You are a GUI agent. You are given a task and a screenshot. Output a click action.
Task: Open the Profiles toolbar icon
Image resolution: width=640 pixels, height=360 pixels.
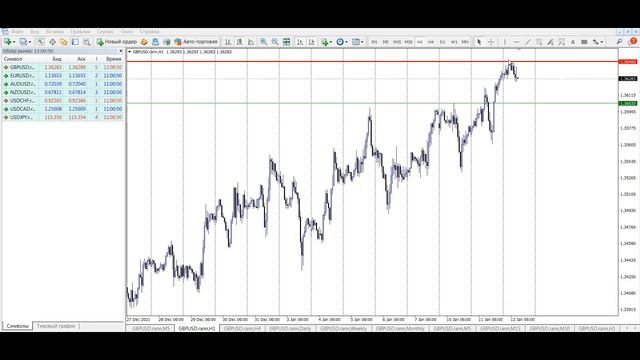(24, 42)
